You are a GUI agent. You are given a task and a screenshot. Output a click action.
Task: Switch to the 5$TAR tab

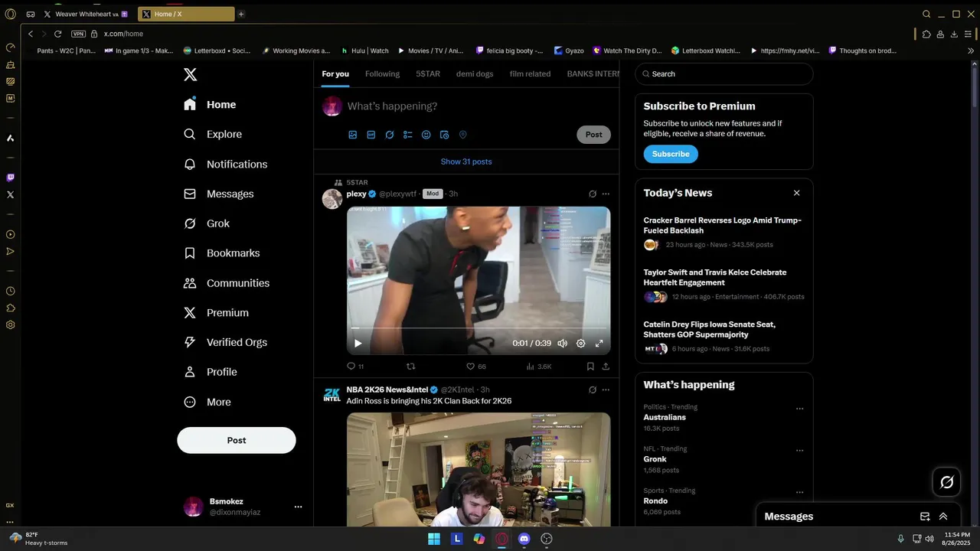click(x=428, y=74)
